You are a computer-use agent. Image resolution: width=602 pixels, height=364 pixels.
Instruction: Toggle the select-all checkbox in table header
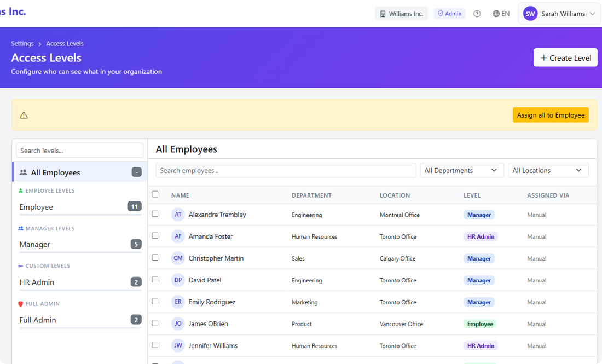155,194
